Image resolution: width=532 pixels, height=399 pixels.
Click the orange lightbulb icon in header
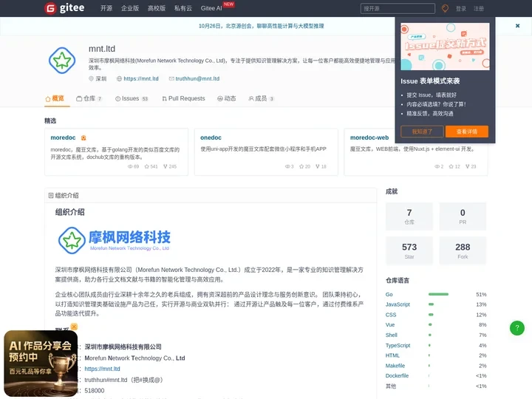[445, 8]
